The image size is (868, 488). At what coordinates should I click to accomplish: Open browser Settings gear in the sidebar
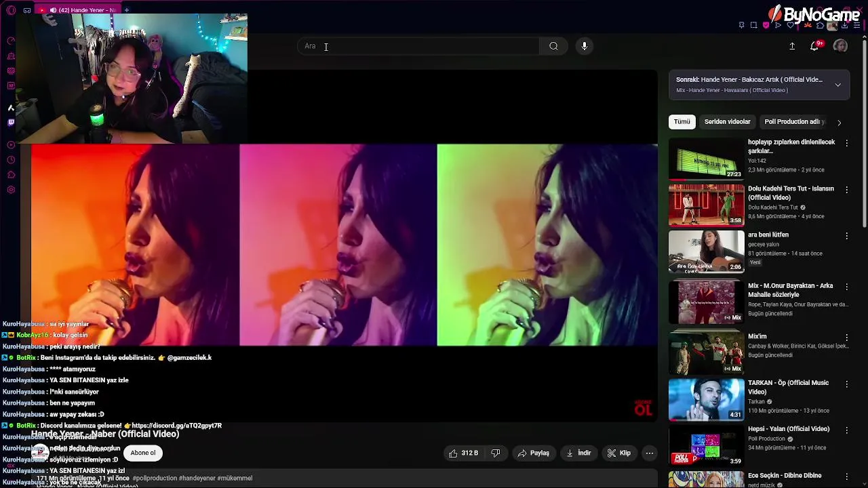(x=11, y=190)
